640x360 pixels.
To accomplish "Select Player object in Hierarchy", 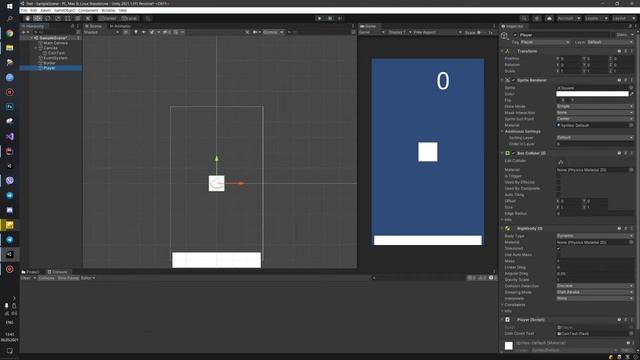I will click(49, 68).
